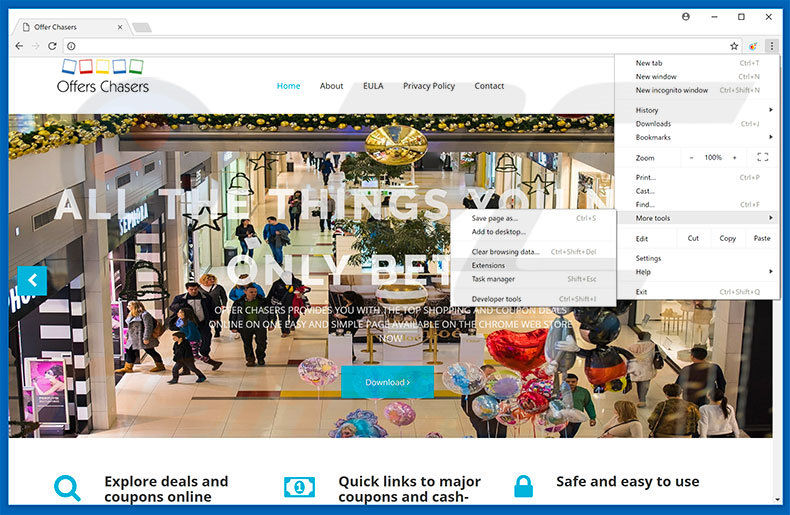Click the padlock icon beside Safe and easy
Screen dimensions: 790x515
523,486
